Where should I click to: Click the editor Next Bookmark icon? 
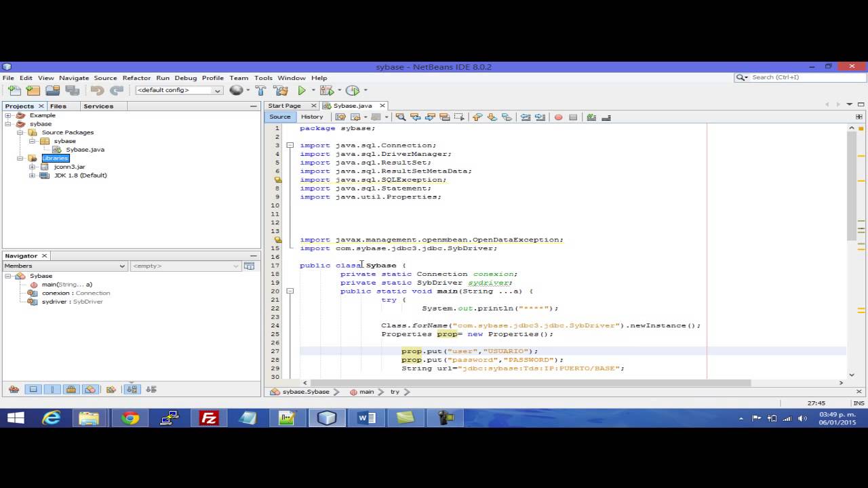tap(492, 117)
